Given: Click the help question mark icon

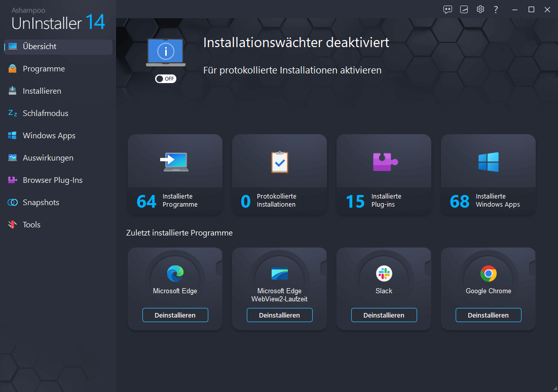Looking at the screenshot, I should click(496, 10).
